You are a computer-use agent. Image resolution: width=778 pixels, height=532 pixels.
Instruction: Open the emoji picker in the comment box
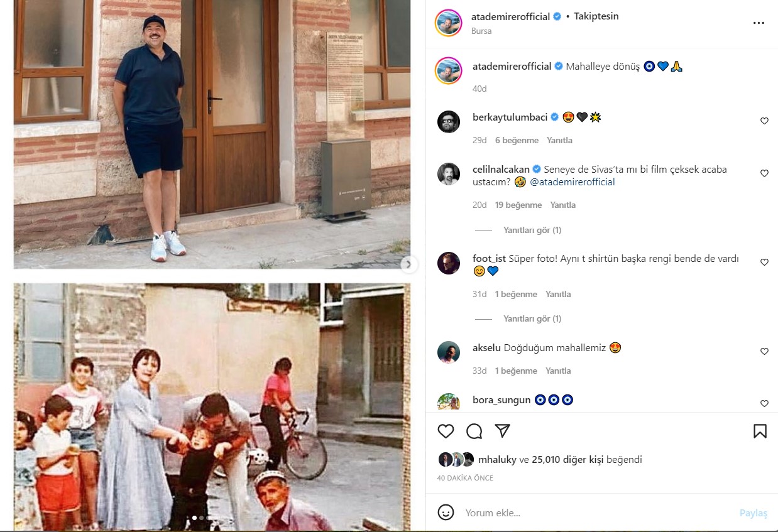point(446,513)
